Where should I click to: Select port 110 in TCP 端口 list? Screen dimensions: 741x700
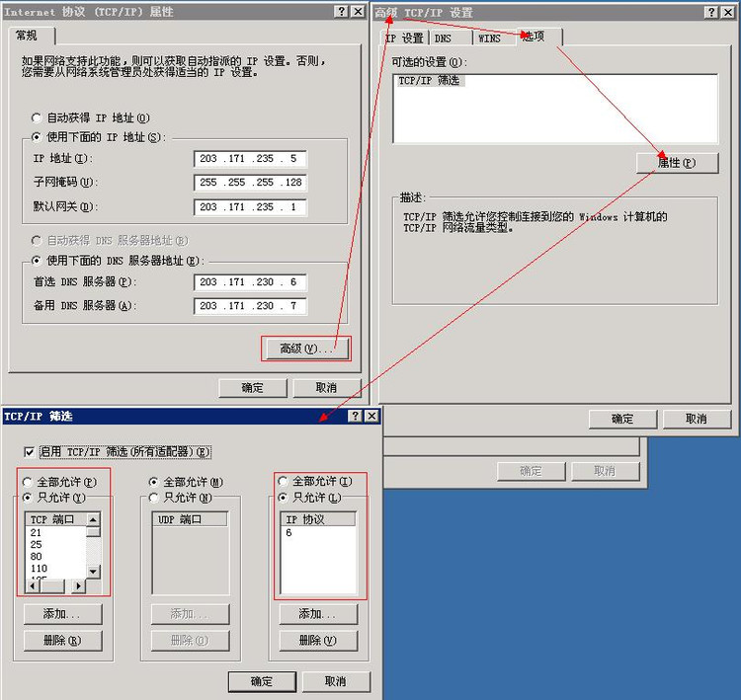point(39,569)
